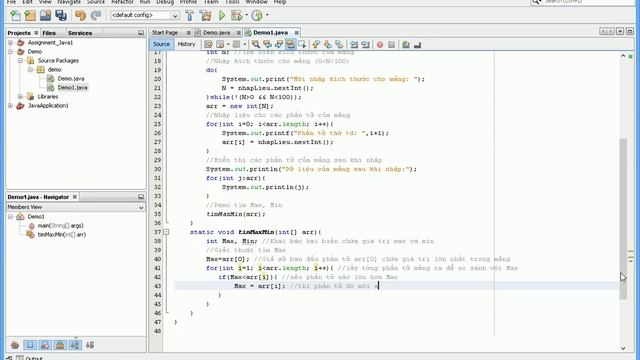Image resolution: width=640 pixels, height=360 pixels.
Task: Click the Find Next Occurrence icon
Action: [278, 44]
